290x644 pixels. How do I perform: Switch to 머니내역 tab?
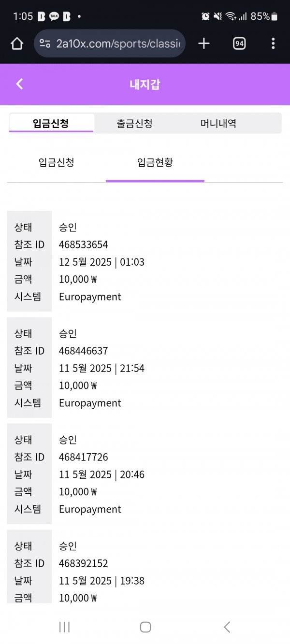218,123
